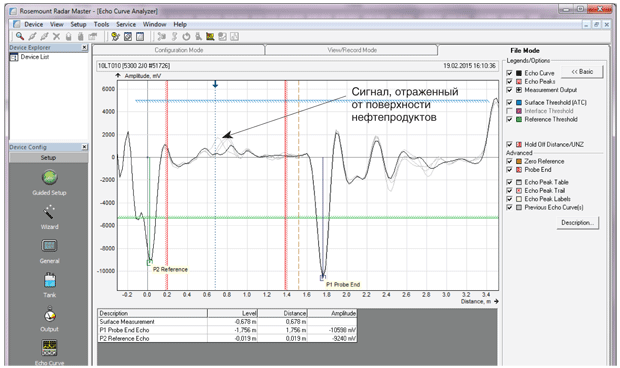
Task: Open the Window menu
Action: click(155, 25)
